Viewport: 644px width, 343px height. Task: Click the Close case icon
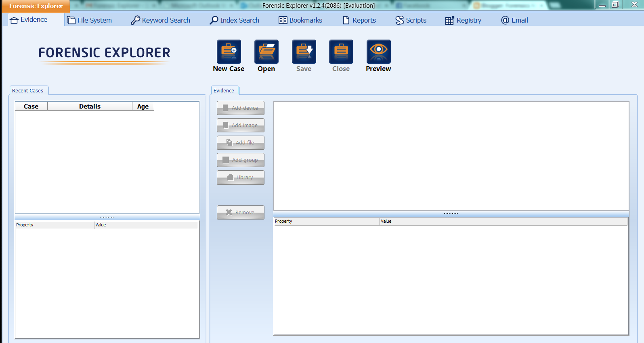[x=341, y=52]
